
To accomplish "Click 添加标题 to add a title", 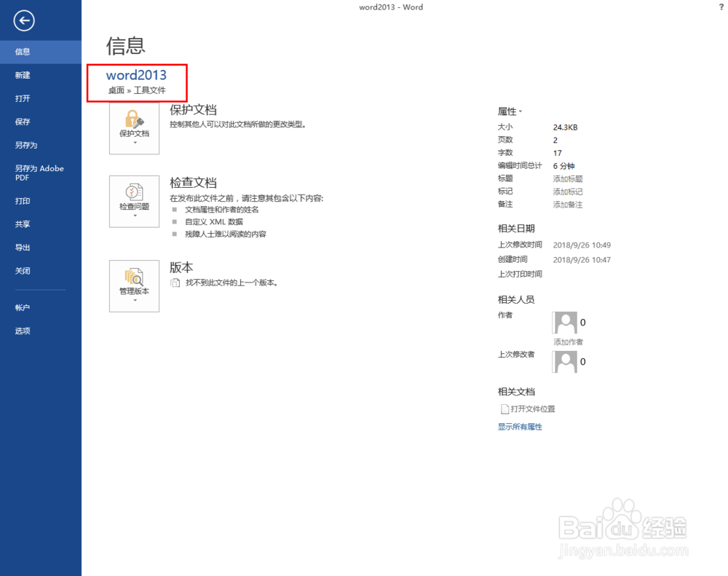I will coord(567,178).
